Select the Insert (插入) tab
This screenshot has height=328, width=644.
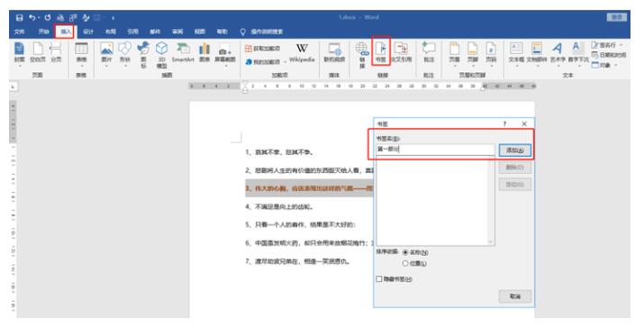click(66, 32)
